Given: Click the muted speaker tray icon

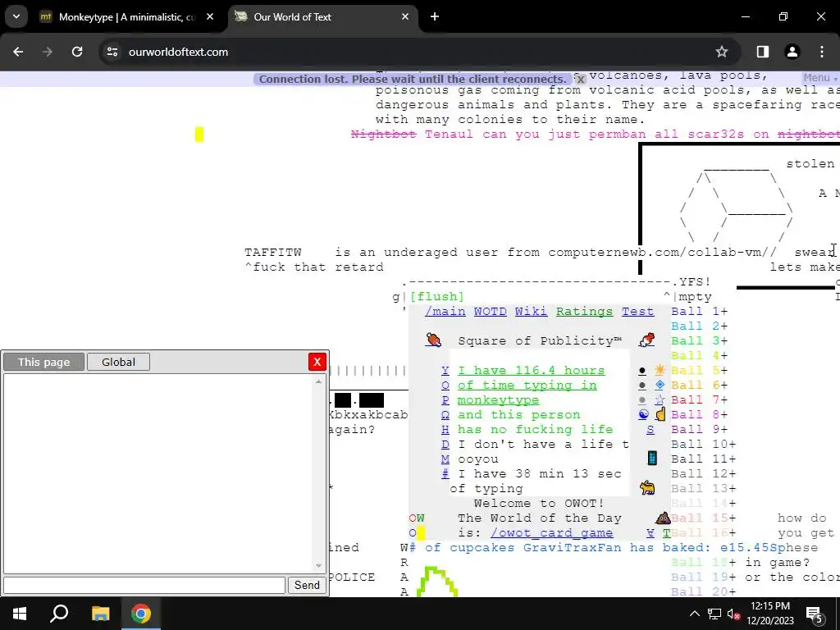Looking at the screenshot, I should [733, 614].
